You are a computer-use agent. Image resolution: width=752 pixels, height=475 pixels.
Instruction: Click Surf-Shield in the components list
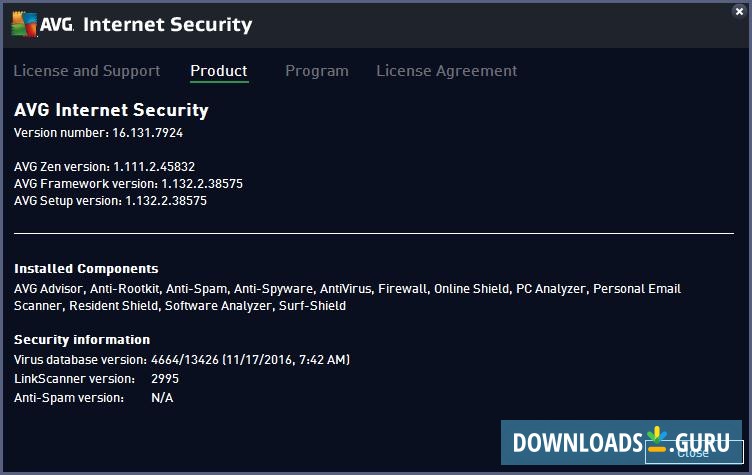[312, 305]
